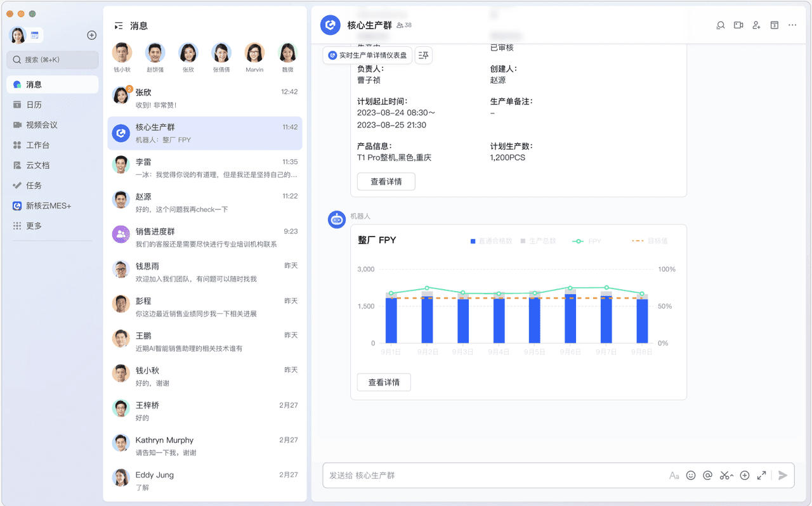The image size is (812, 506).
Task: Open 任务 in the sidebar
Action: pyautogui.click(x=53, y=186)
